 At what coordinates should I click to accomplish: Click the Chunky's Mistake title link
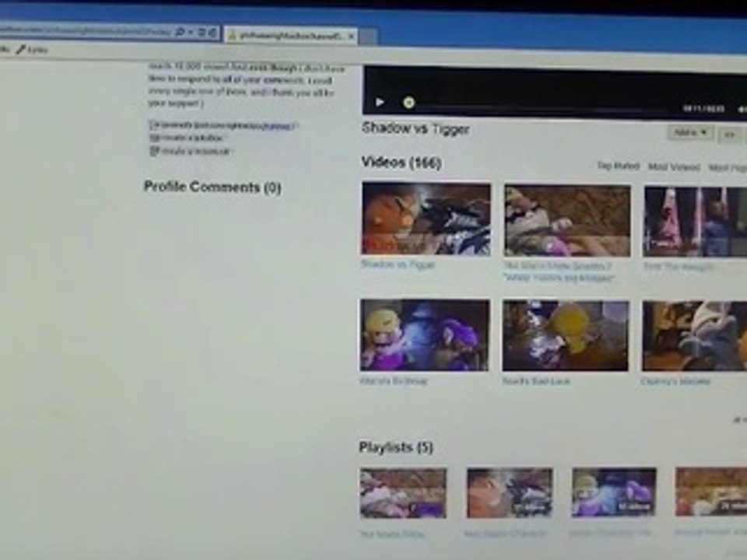click(675, 381)
